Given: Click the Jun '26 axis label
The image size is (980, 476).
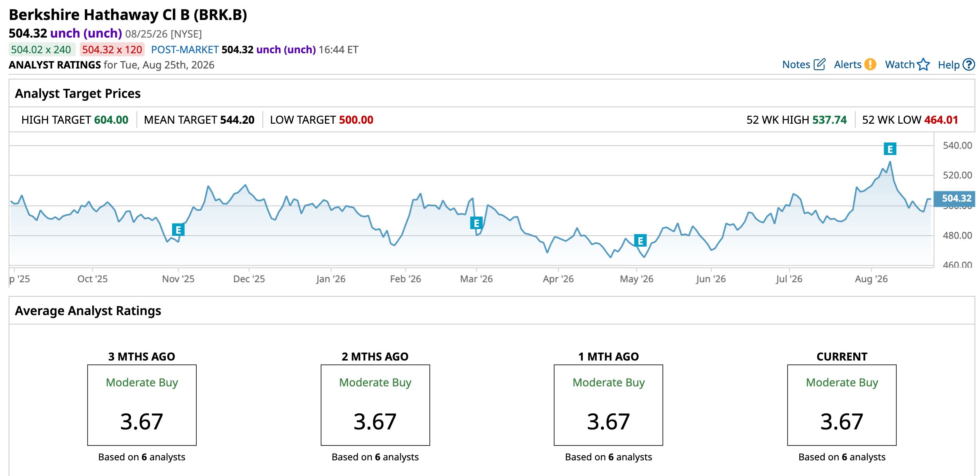Looking at the screenshot, I should [711, 279].
